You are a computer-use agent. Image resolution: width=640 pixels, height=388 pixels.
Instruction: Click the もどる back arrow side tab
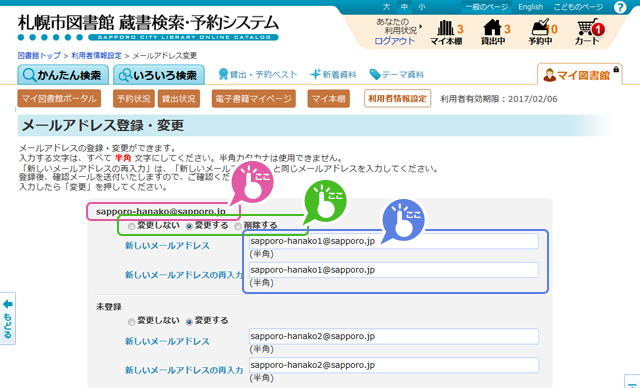pos(8,319)
